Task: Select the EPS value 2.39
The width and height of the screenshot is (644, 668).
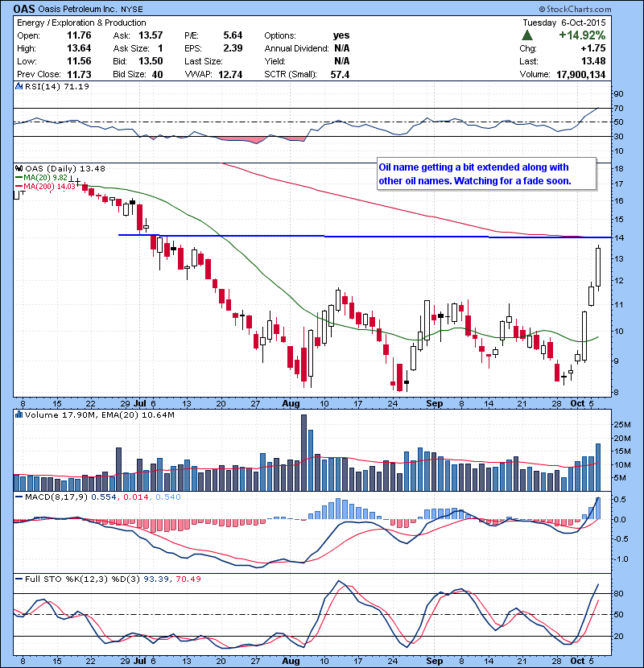Action: coord(233,48)
